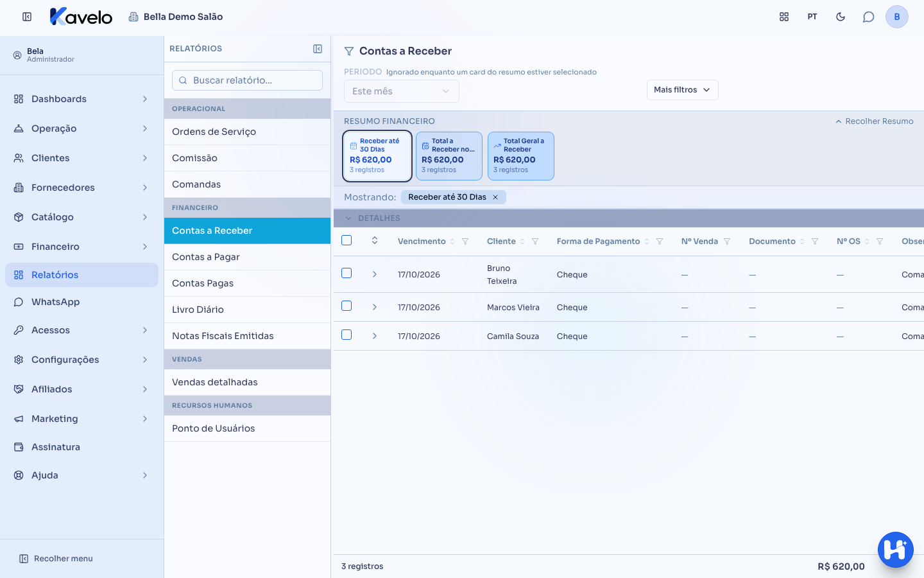The height and width of the screenshot is (578, 924).
Task: Filter the Forma de Pagamento column
Action: coord(660,241)
